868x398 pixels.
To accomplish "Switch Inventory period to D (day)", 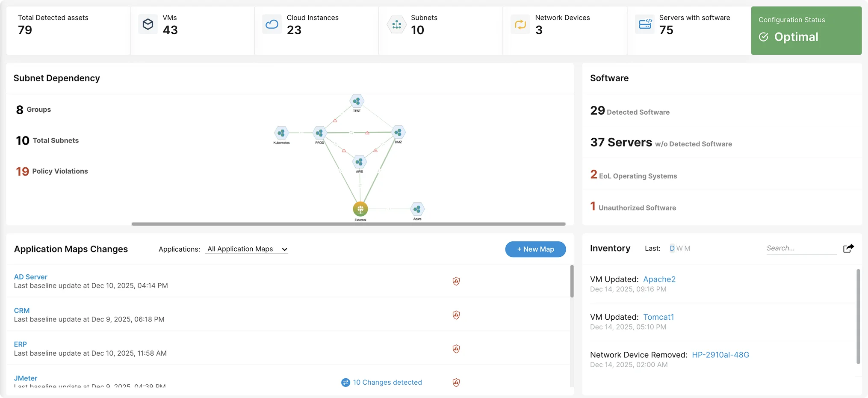I will [x=672, y=249].
